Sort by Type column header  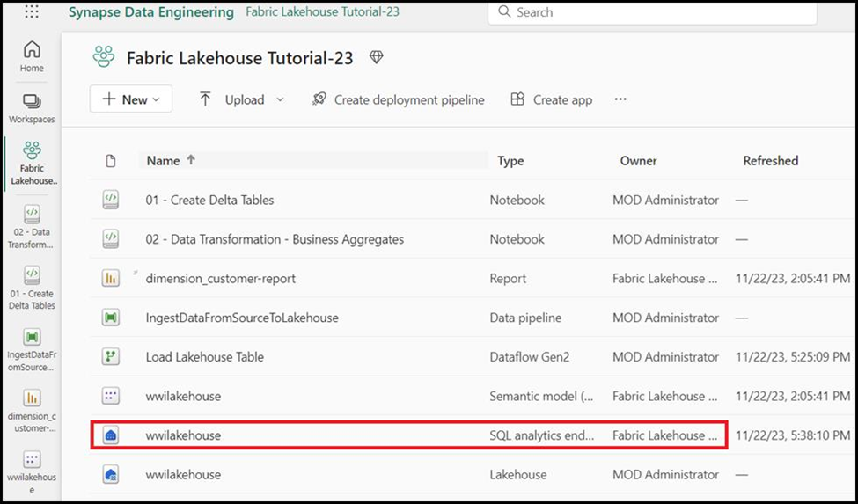coord(510,161)
